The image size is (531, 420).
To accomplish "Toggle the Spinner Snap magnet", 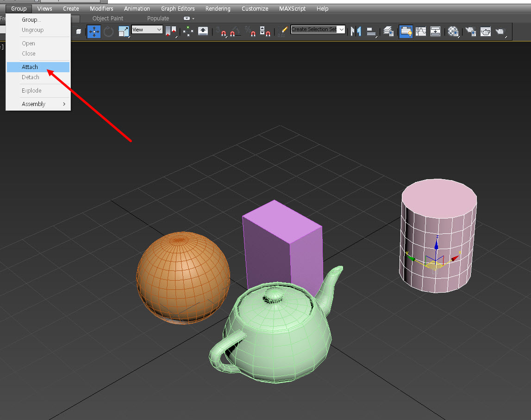I will tap(265, 31).
